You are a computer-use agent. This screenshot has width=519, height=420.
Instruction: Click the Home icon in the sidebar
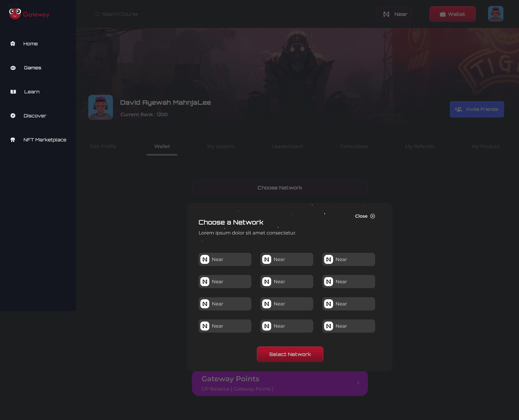click(x=13, y=44)
